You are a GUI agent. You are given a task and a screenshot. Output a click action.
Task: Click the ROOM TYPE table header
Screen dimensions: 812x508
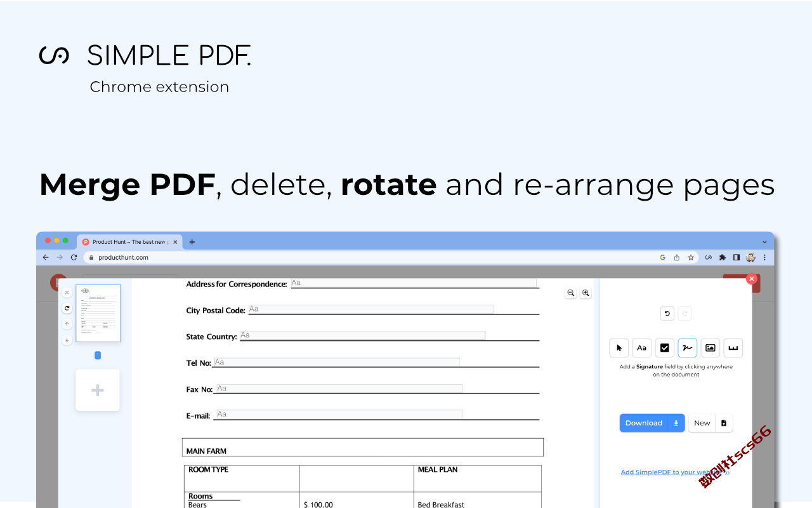[x=208, y=470]
